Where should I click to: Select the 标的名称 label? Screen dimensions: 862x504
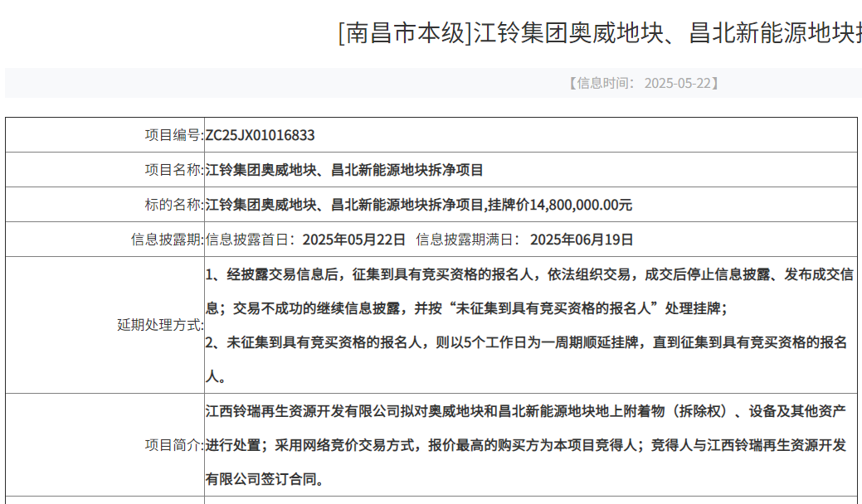coord(174,205)
